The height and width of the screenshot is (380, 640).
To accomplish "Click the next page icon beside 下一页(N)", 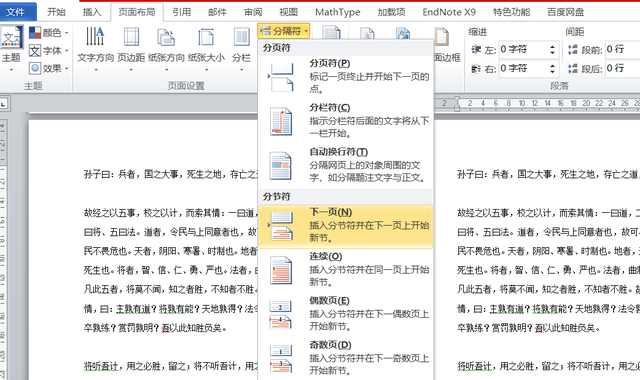I will (281, 226).
